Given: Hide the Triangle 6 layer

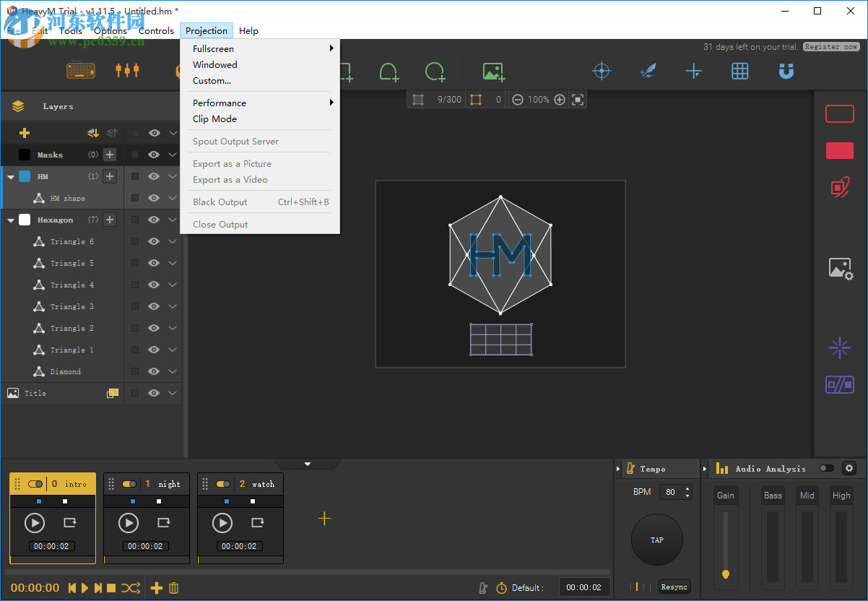Looking at the screenshot, I should [154, 241].
